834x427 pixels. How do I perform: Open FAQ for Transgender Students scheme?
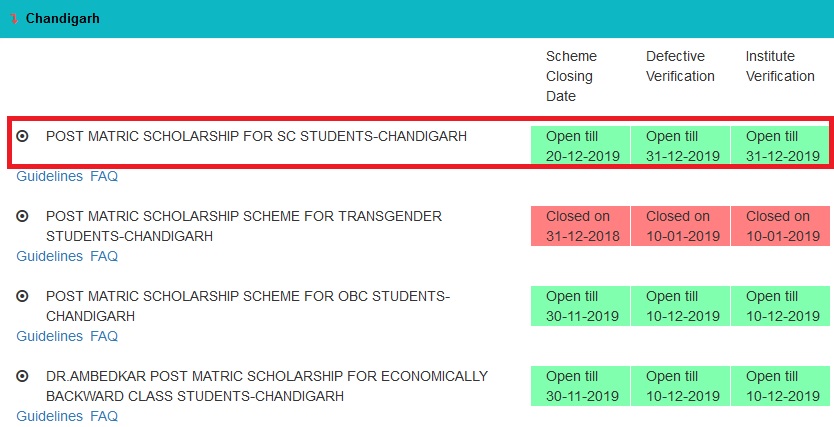pyautogui.click(x=104, y=256)
